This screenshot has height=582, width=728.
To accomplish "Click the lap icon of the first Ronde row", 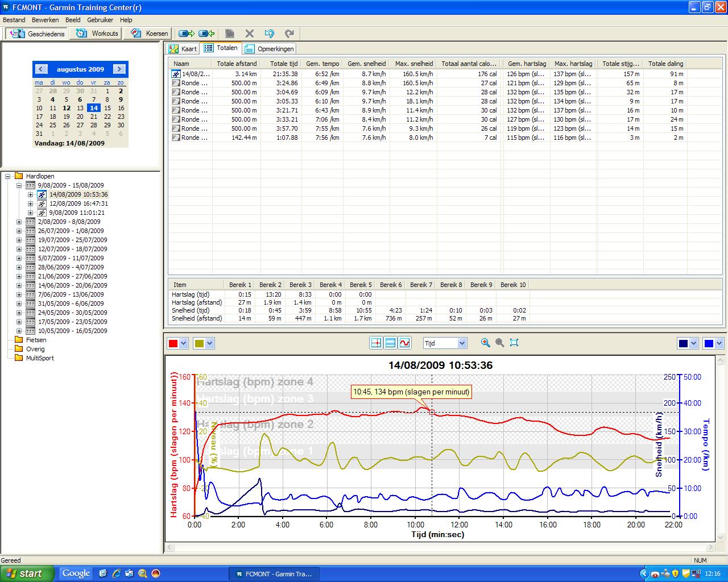I will click(x=176, y=83).
